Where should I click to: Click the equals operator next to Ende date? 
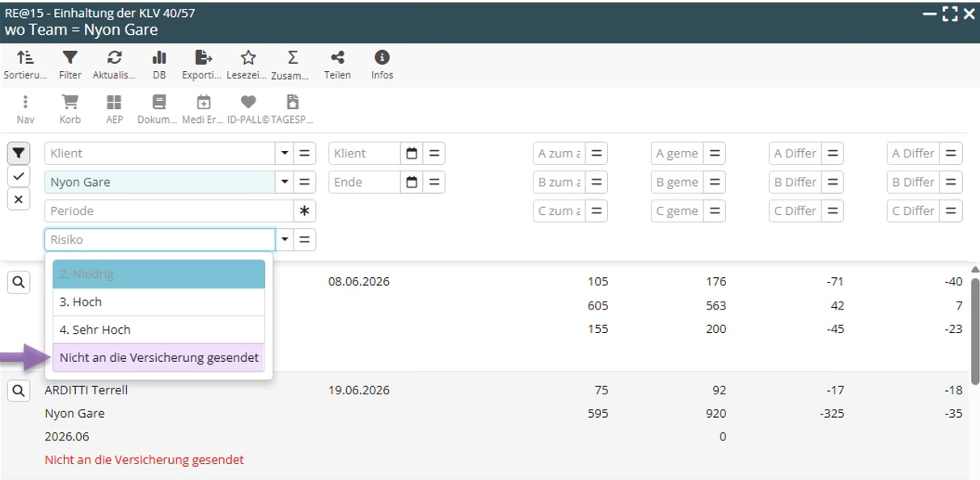coord(434,182)
